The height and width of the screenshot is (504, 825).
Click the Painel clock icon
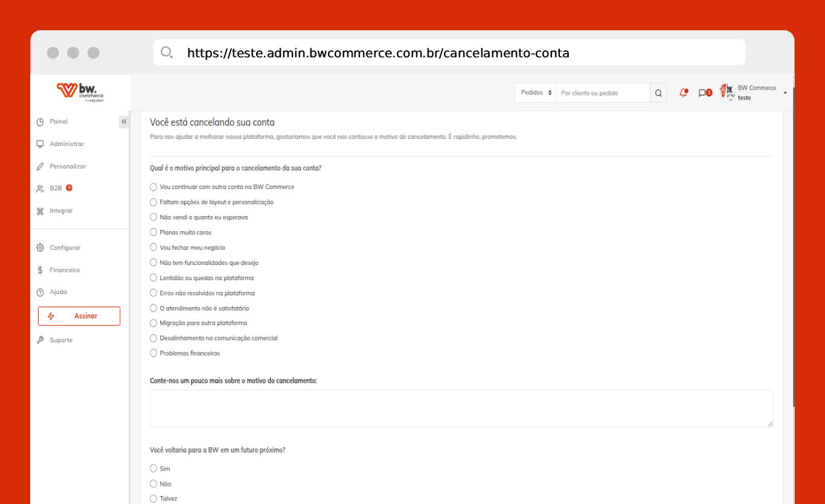40,122
